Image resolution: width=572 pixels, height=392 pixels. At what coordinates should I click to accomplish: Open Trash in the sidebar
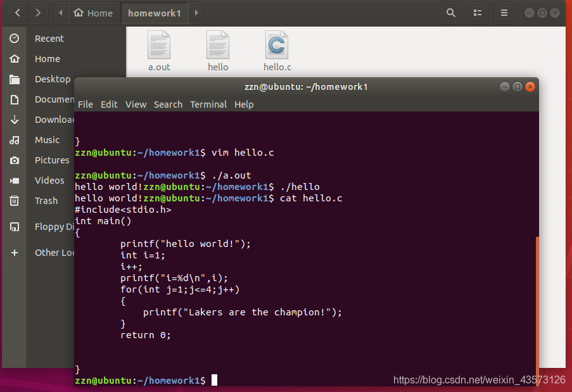46,201
